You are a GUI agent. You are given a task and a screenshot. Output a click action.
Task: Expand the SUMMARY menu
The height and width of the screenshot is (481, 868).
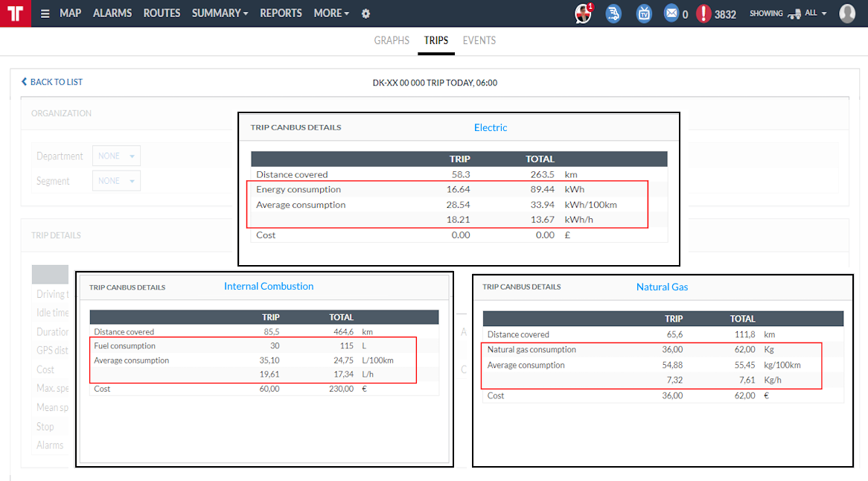(x=220, y=13)
